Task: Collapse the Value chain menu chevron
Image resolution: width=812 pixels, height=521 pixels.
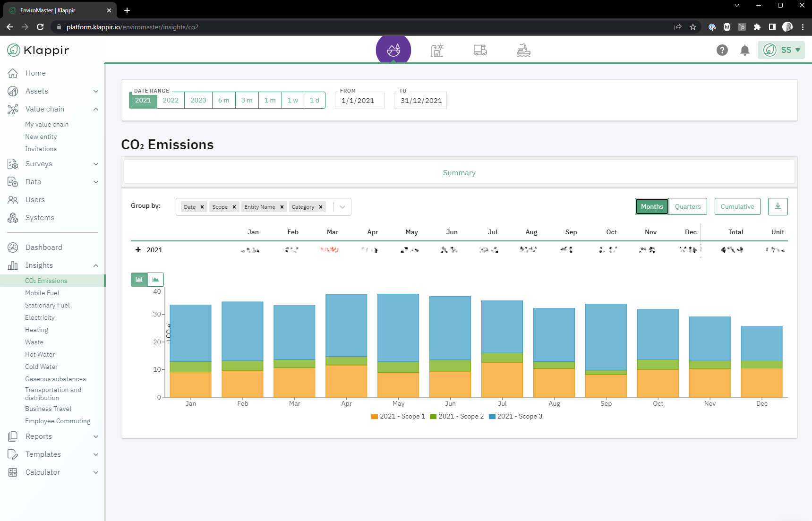Action: tap(96, 109)
